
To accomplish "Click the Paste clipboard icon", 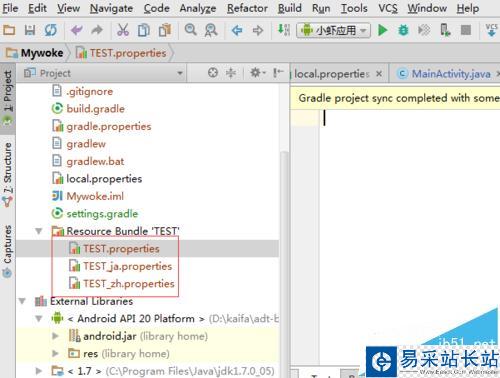I will click(165, 30).
